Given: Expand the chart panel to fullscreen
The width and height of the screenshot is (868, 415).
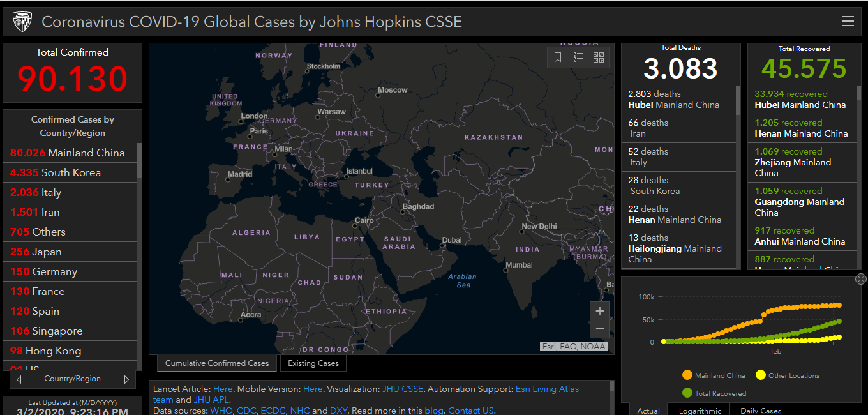Looking at the screenshot, I should click(860, 279).
